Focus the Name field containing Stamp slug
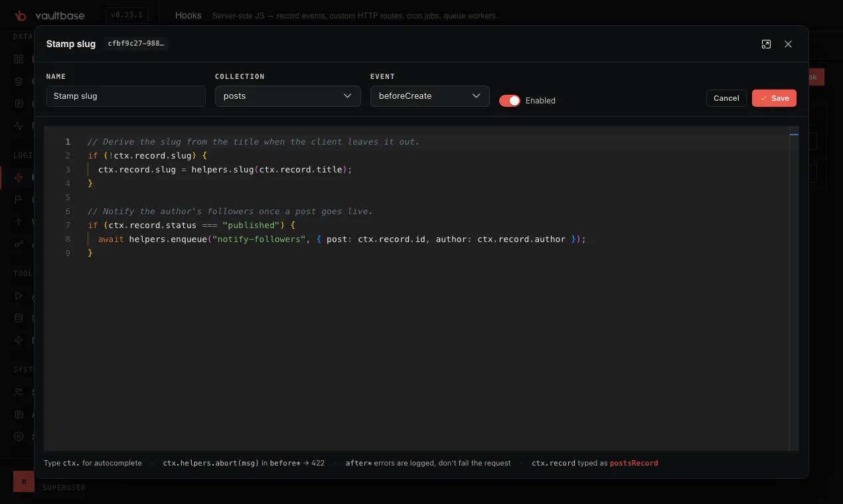Viewport: 843px width, 504px height. (126, 96)
